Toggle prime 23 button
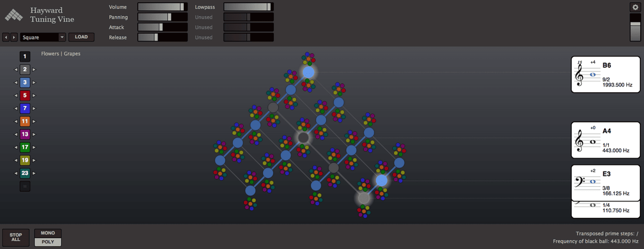644x249 pixels. 25,173
